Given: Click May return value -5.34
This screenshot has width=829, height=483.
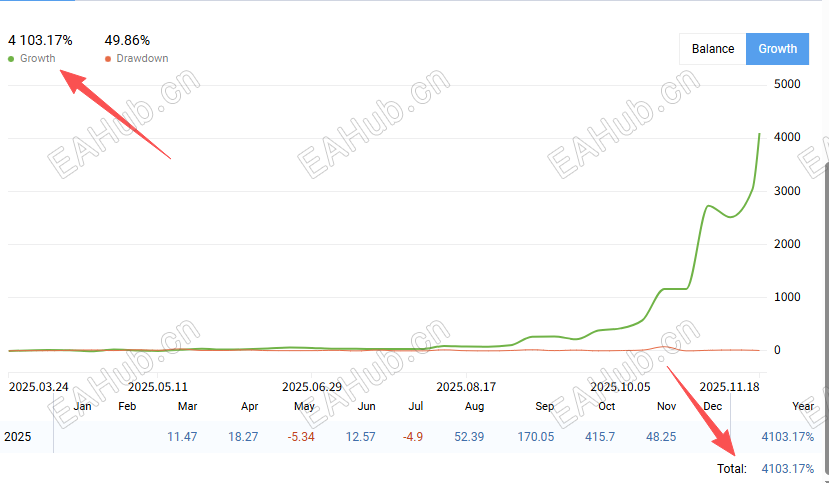Looking at the screenshot, I should coord(301,438).
